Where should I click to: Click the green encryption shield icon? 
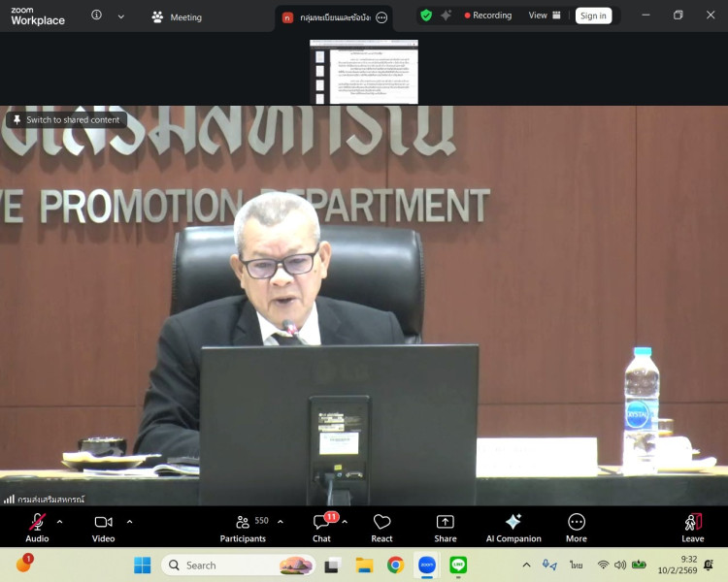[426, 16]
